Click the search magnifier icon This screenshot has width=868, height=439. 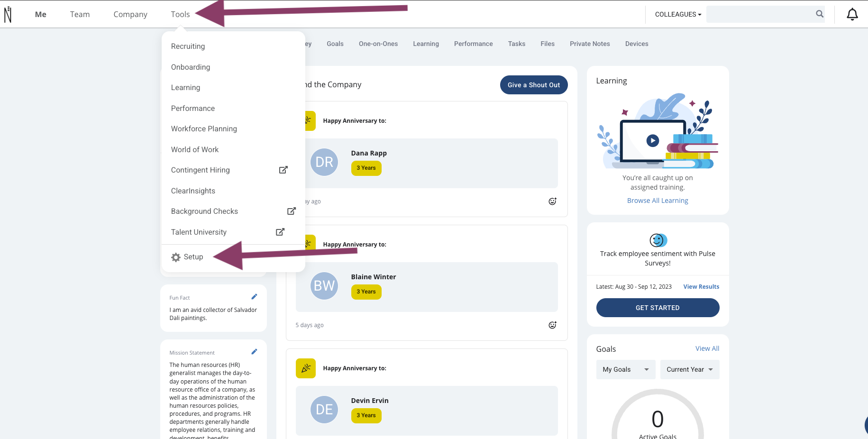point(819,14)
